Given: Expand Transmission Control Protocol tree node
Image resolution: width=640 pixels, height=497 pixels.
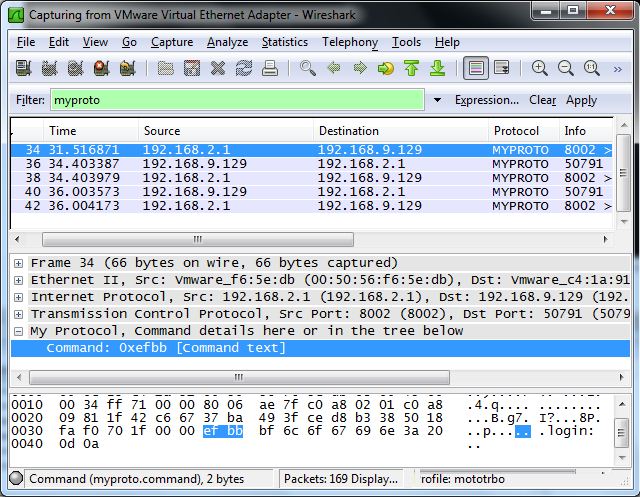Looking at the screenshot, I should pos(18,314).
